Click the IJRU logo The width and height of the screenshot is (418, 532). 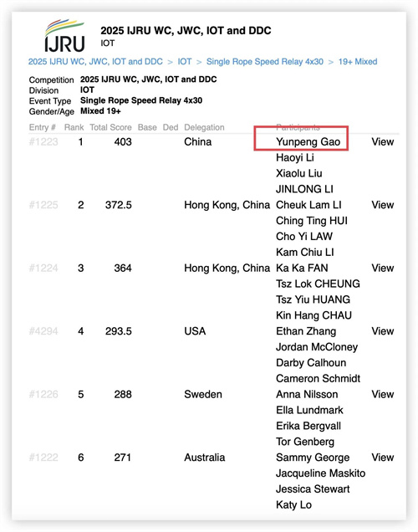pyautogui.click(x=64, y=36)
